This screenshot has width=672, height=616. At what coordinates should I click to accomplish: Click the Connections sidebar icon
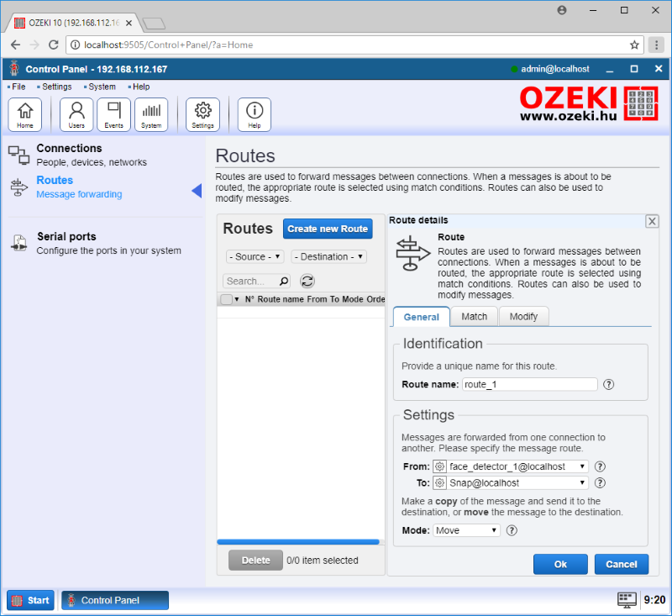tap(18, 155)
